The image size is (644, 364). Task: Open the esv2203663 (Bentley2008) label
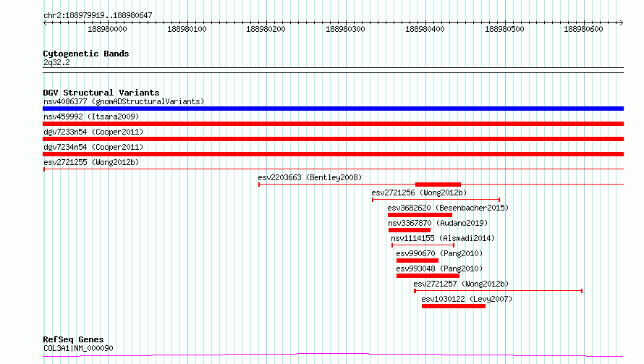(x=310, y=177)
